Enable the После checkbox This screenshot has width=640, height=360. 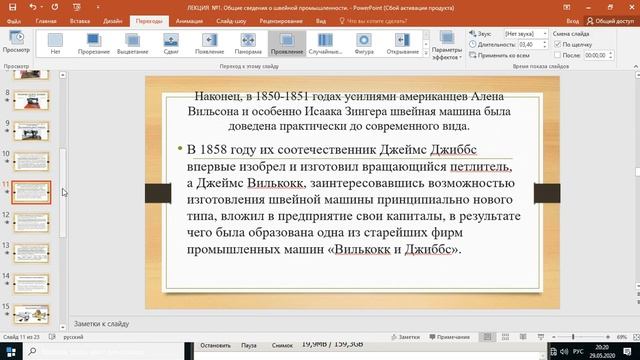click(558, 55)
